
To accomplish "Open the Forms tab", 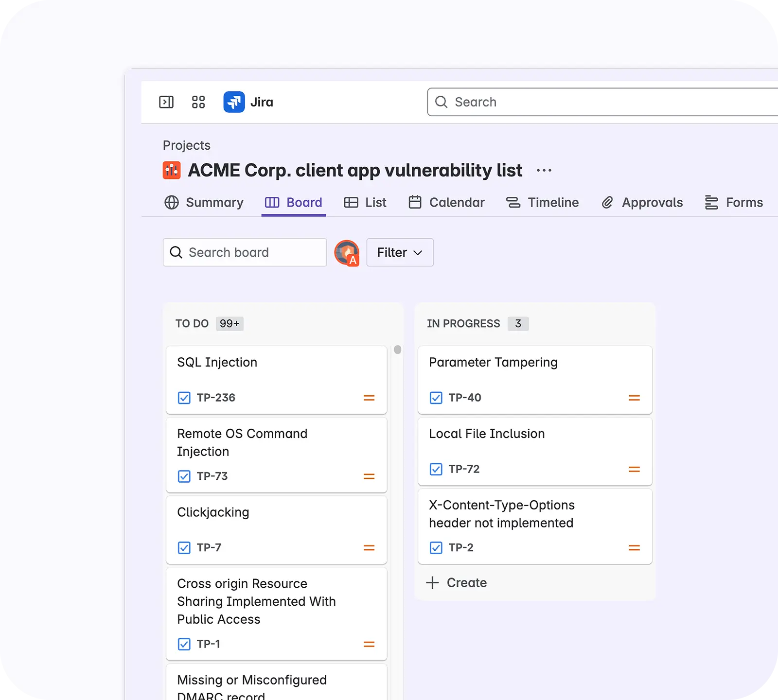I will [734, 202].
